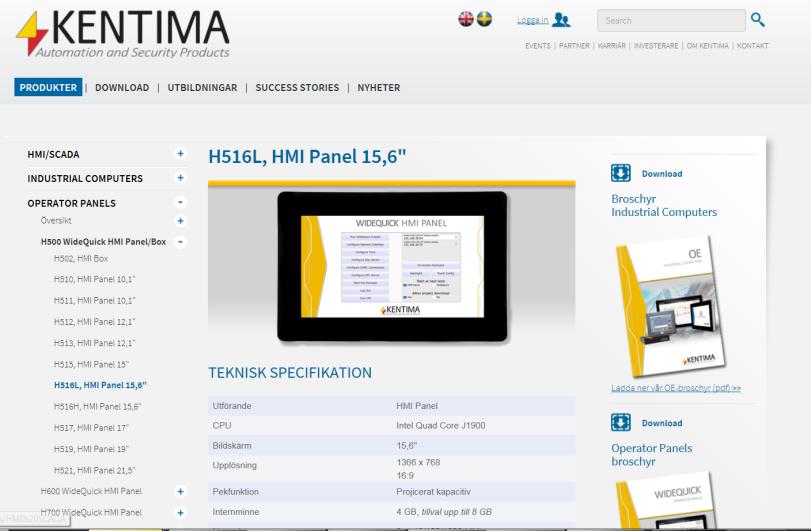Viewport: 811px width, 531px height.
Task: Collapse the OPERATOR PANELS section
Action: click(180, 202)
